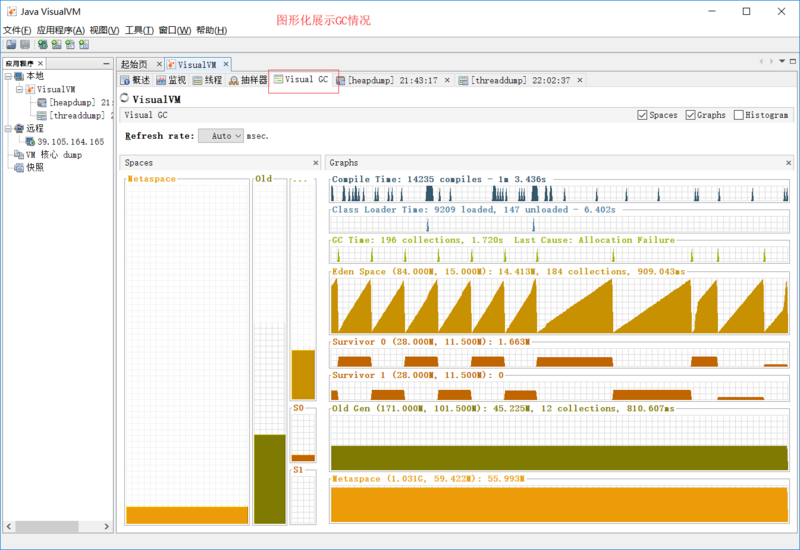Open the 帮助(H) menu

pyautogui.click(x=211, y=31)
